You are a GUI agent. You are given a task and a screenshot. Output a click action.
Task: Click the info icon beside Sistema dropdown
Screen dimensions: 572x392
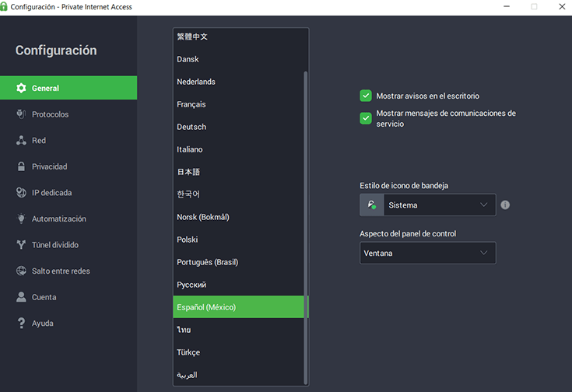505,205
